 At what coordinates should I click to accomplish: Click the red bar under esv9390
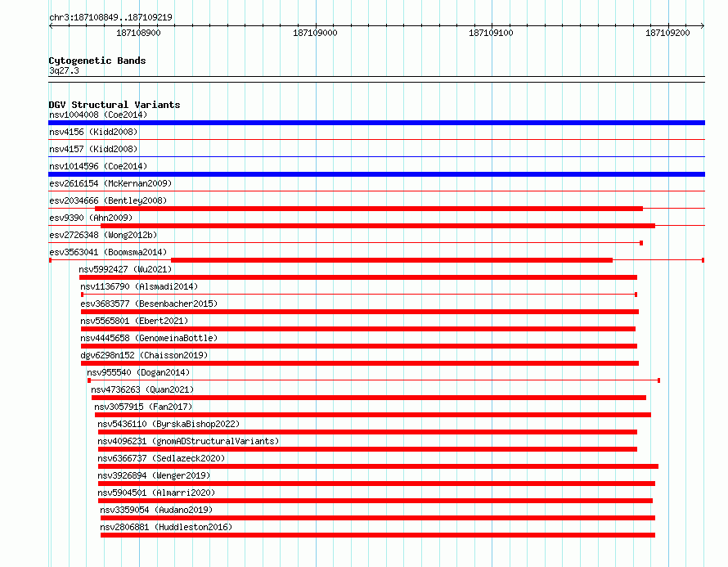[378, 226]
